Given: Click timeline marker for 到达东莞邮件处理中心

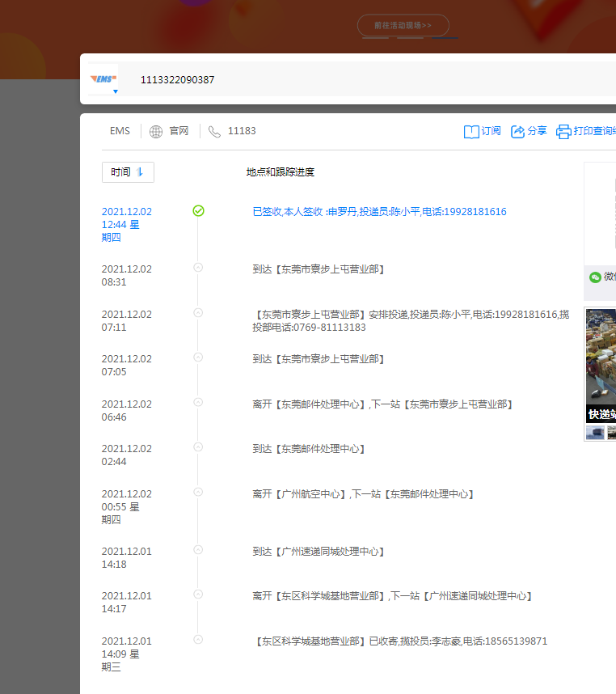Looking at the screenshot, I should [198, 447].
